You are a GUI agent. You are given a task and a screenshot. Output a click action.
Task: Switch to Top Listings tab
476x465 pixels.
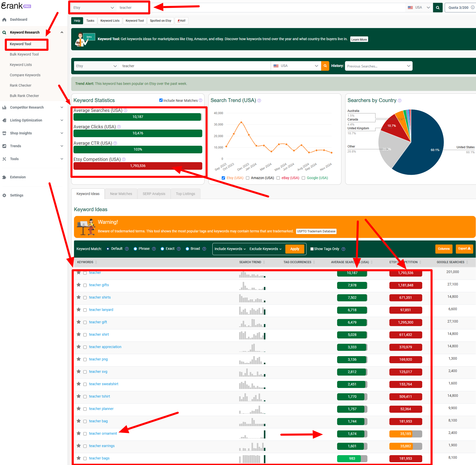pos(185,194)
